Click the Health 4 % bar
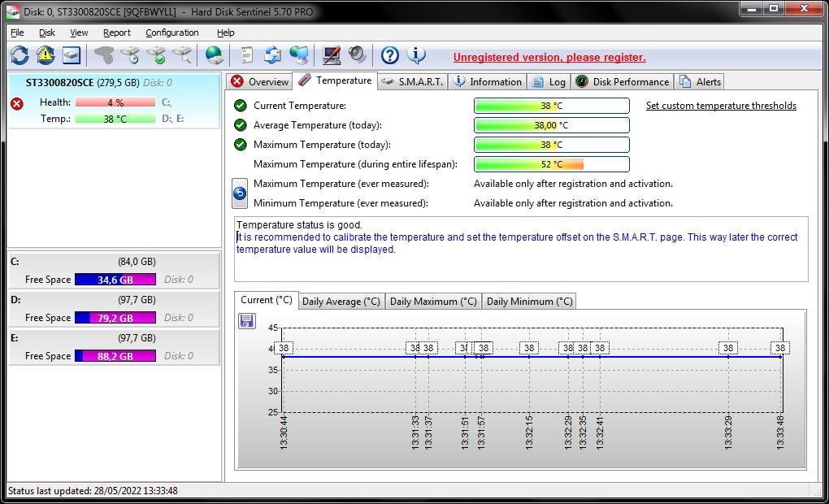Viewport: 829px width, 504px height. [115, 102]
